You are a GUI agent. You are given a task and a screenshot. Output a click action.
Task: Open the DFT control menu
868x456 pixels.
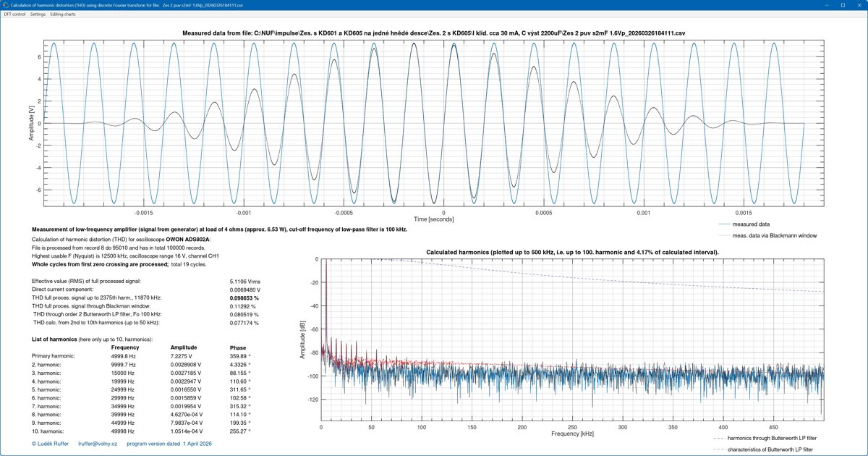[14, 14]
